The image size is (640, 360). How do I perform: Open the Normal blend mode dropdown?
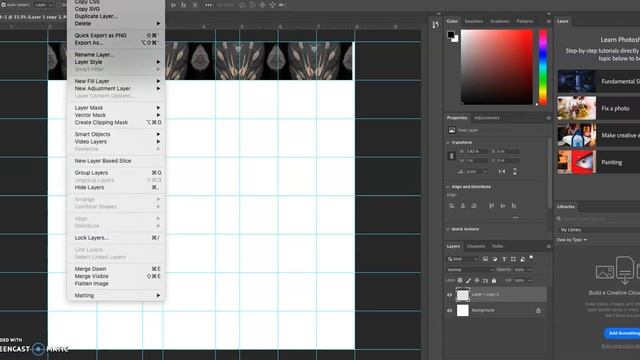pos(470,270)
